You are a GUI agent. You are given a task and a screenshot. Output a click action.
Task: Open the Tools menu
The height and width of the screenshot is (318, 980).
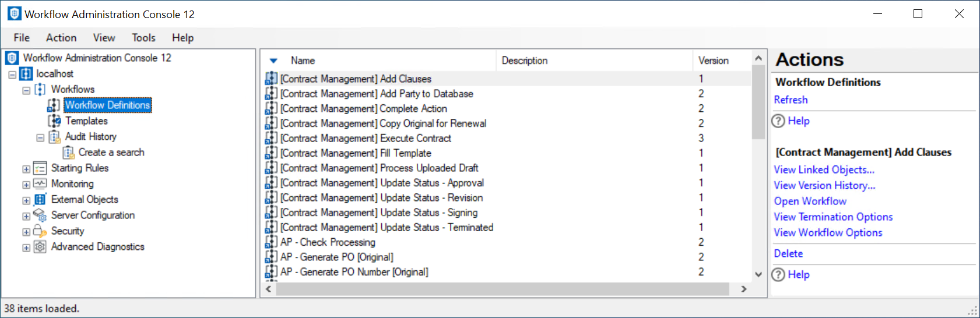pos(143,38)
